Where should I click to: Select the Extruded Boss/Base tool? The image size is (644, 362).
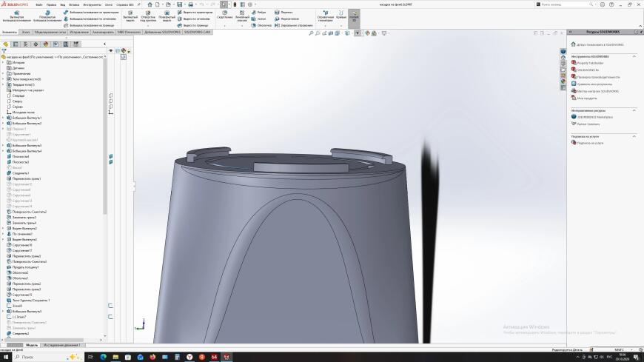tap(16, 16)
